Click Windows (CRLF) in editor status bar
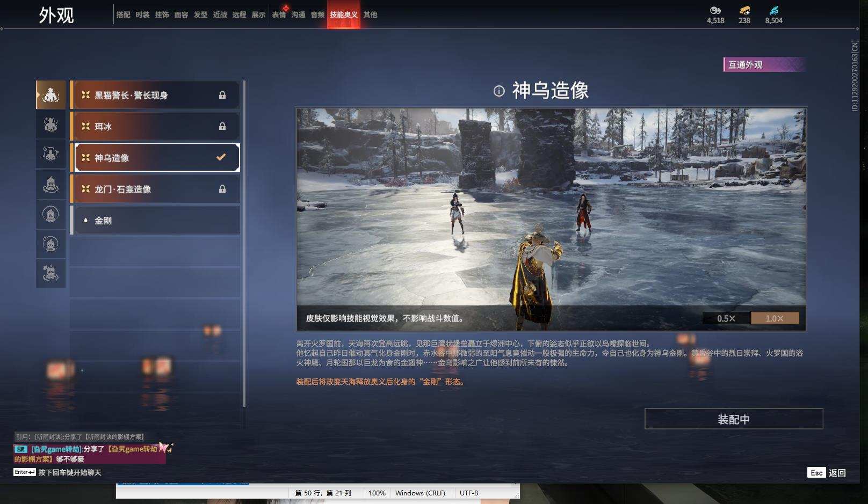The image size is (868, 504). 420,493
